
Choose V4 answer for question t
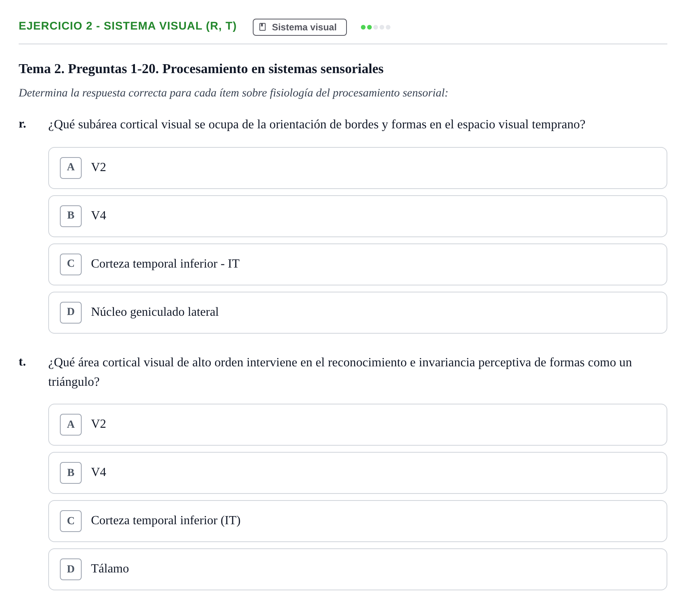point(358,473)
